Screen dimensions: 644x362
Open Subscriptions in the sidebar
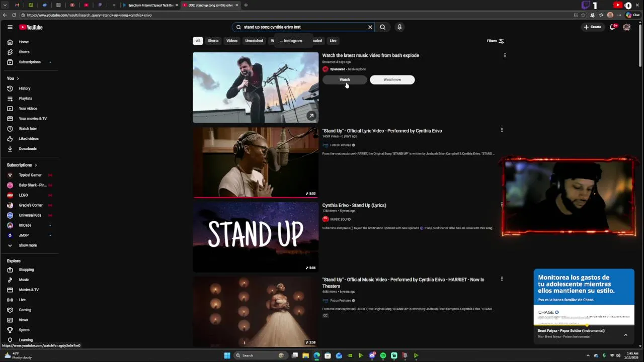click(30, 62)
